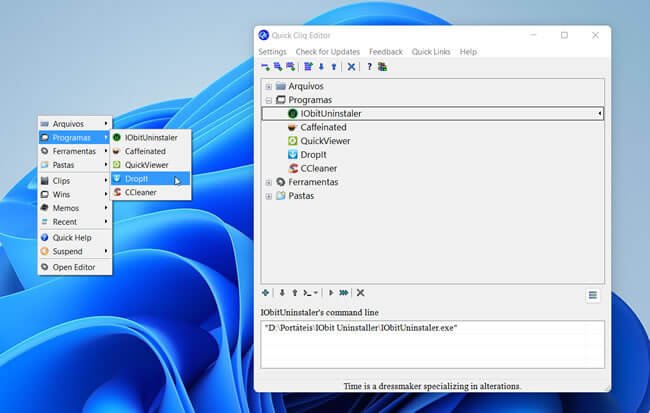The image size is (650, 413).
Task: Click the question mark help icon
Action: [369, 67]
